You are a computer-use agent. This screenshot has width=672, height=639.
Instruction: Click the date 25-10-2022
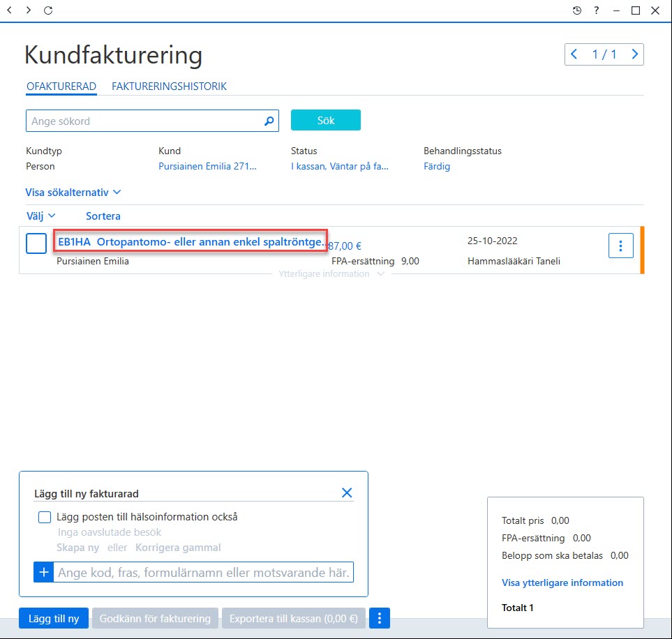point(493,241)
